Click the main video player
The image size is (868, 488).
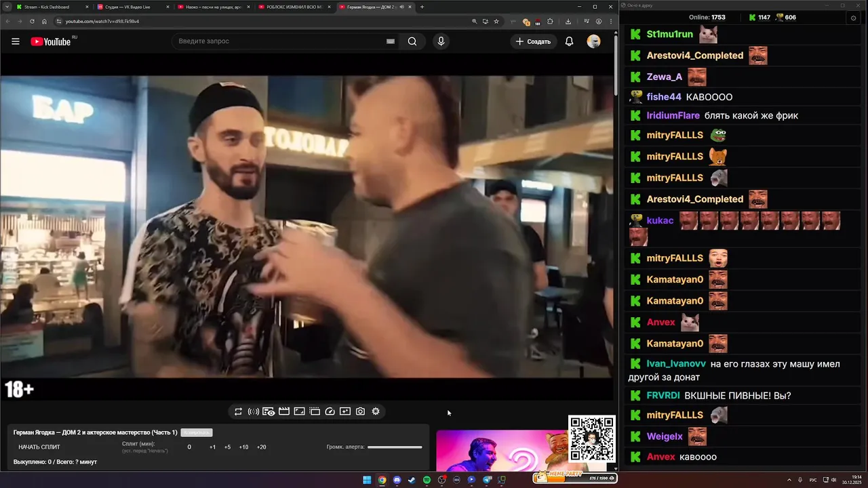tap(307, 226)
